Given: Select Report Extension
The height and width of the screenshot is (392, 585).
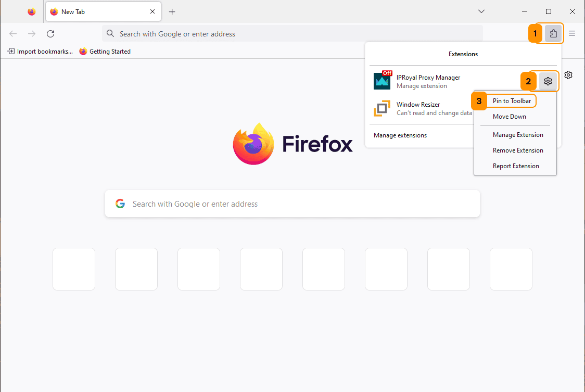Looking at the screenshot, I should [x=516, y=166].
